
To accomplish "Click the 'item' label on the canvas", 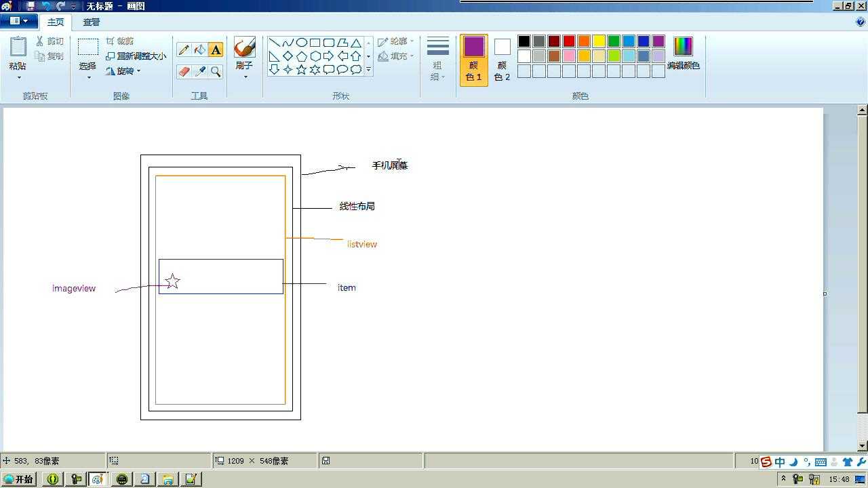I will pyautogui.click(x=347, y=287).
